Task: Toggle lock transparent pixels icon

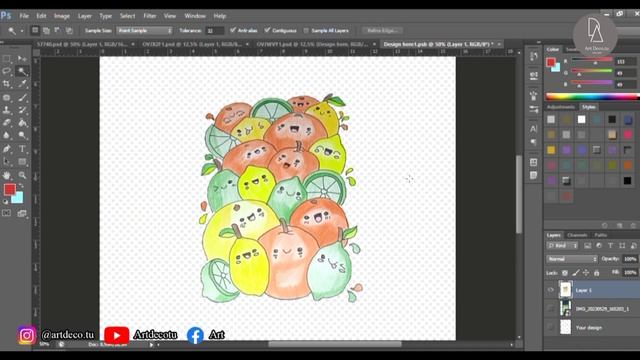Action: point(565,273)
